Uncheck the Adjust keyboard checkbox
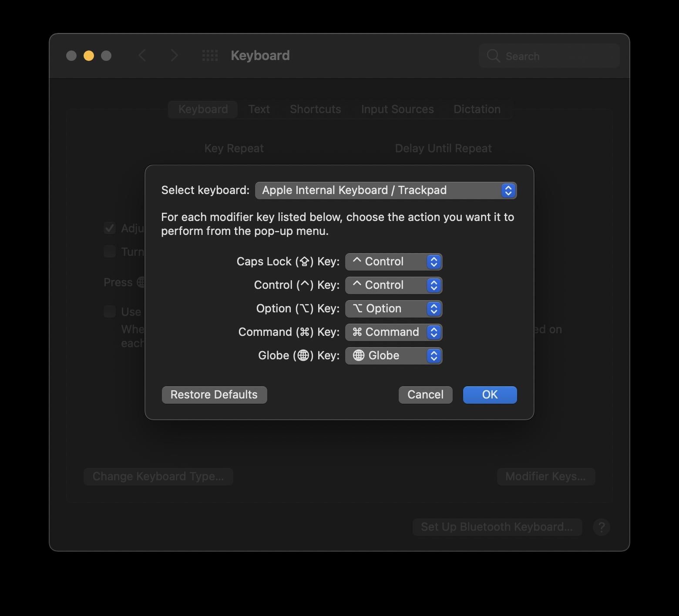The image size is (679, 616). pyautogui.click(x=109, y=228)
